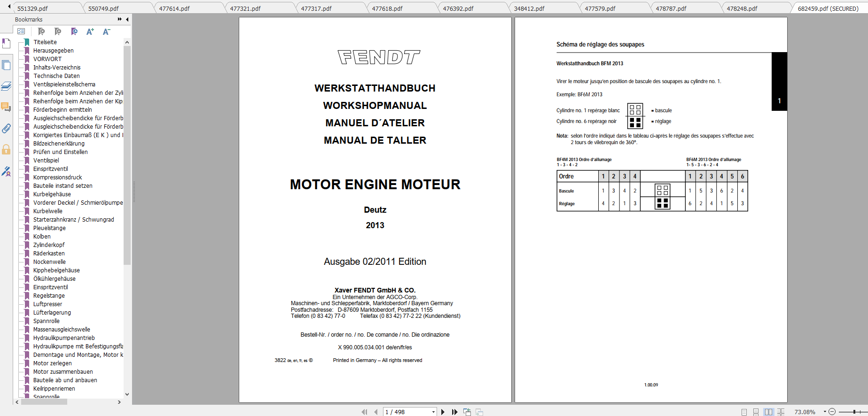Open the Massenausgleichswelle bookmark

click(x=62, y=330)
